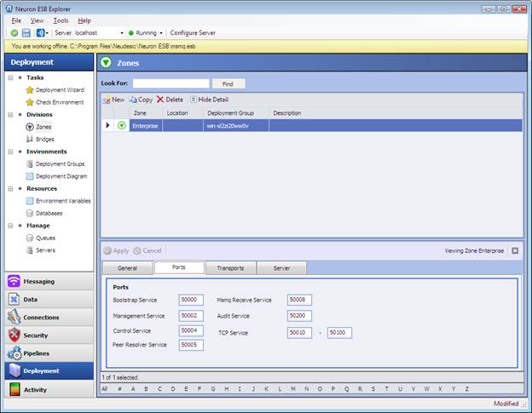Click the Bootstrap Service port field
The width and height of the screenshot is (532, 413).
(191, 300)
